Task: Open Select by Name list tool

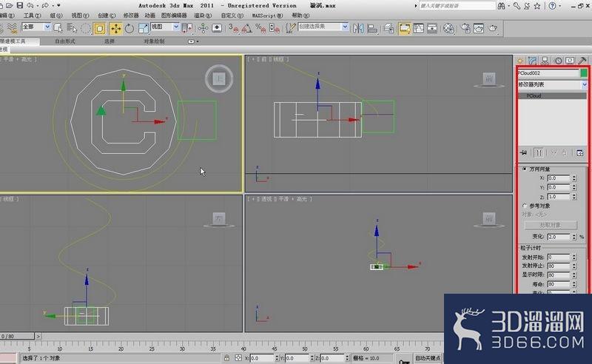Action: click(x=71, y=28)
